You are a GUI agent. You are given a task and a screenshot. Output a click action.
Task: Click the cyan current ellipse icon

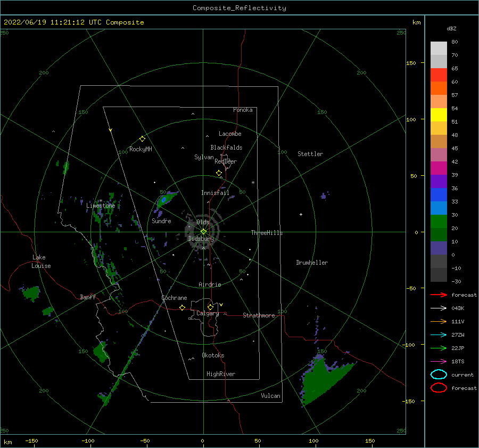[439, 374]
